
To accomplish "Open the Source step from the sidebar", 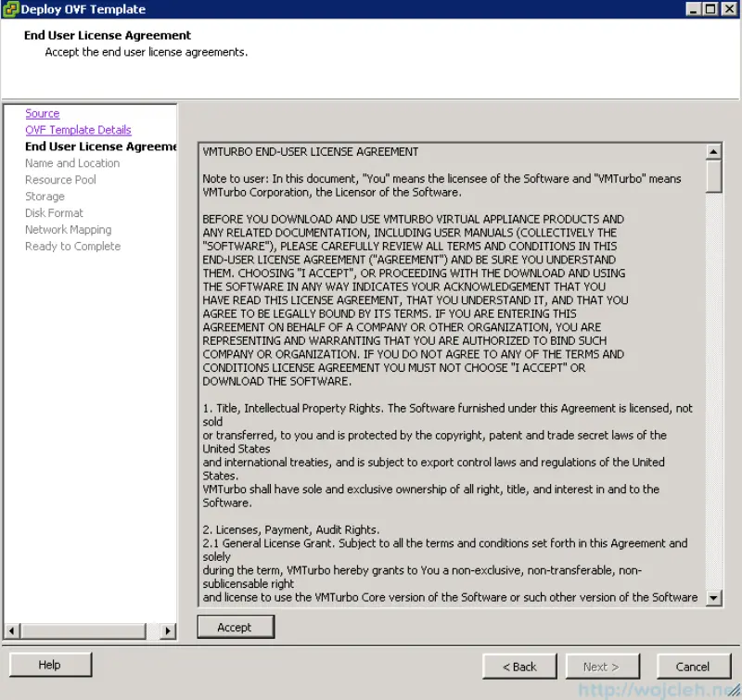I will [x=42, y=113].
